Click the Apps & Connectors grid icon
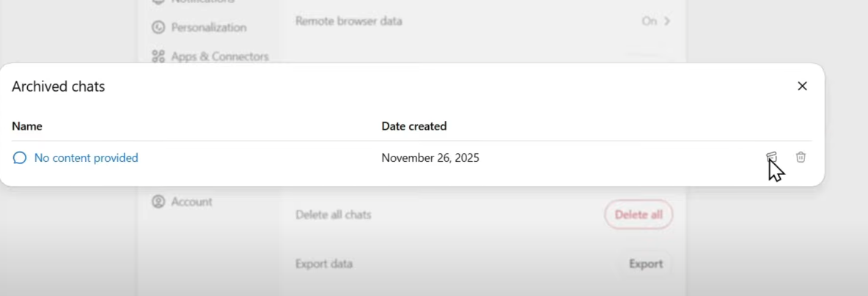Viewport: 868px width, 296px height. click(158, 56)
